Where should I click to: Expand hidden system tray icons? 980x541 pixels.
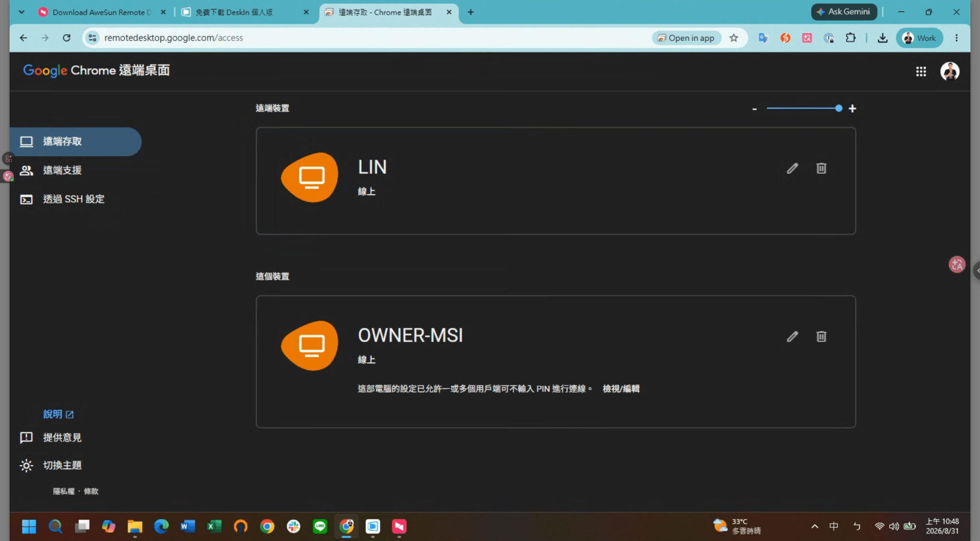pos(814,527)
